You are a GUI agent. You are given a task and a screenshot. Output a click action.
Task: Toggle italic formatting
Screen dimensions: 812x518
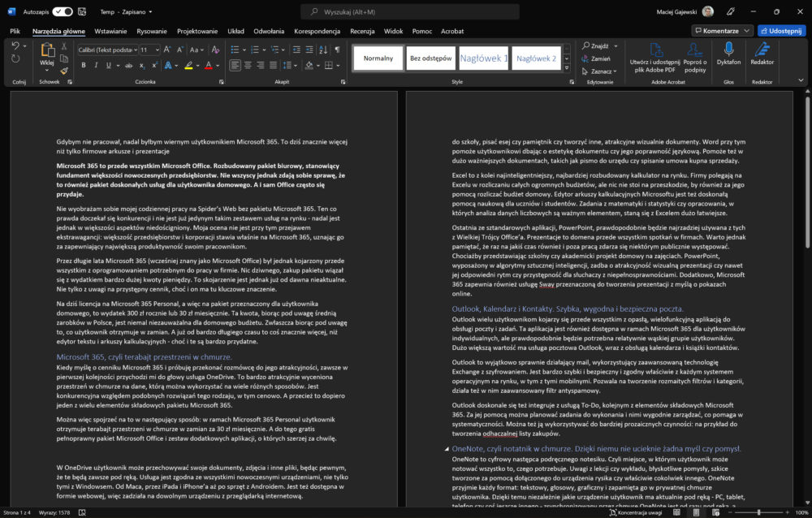tap(96, 66)
